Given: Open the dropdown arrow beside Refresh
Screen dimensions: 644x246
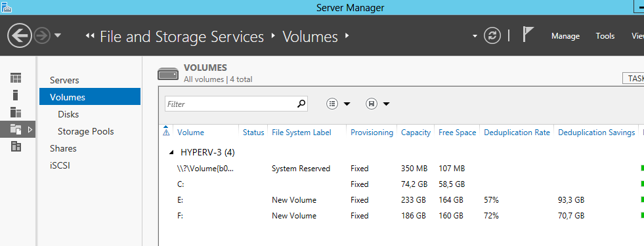Looking at the screenshot, I should [475, 36].
